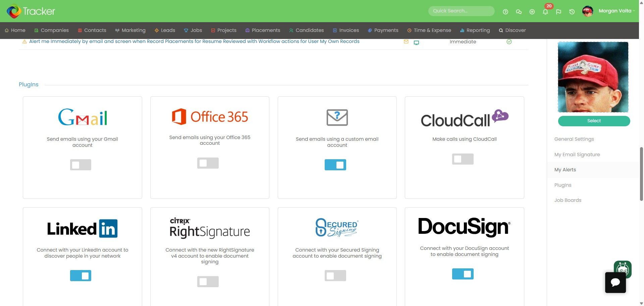Click the Office 365 logo
The height and width of the screenshot is (306, 644).
[210, 117]
